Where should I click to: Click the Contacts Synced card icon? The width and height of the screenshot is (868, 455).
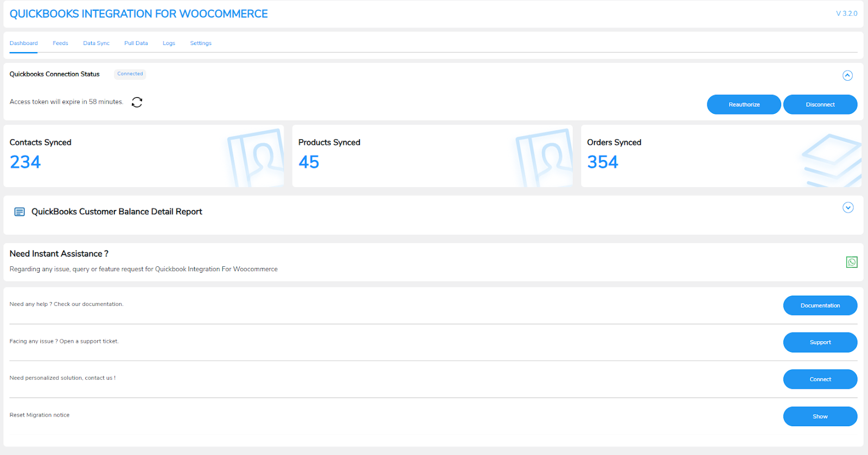click(256, 158)
